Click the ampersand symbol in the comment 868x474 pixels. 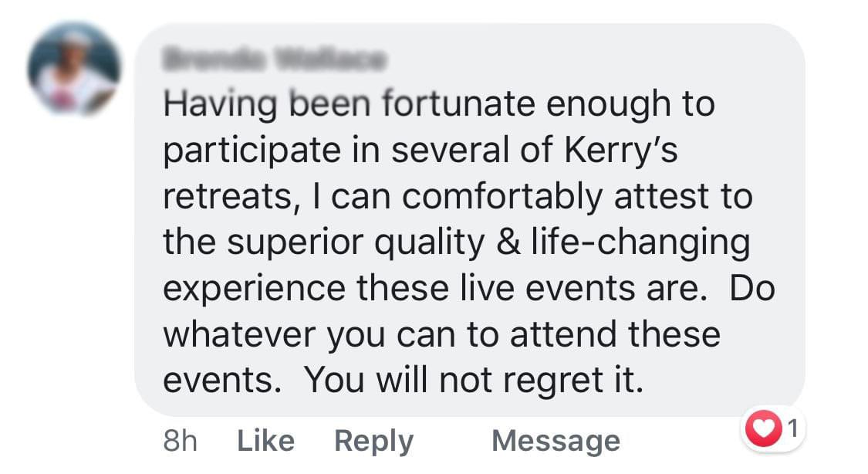[x=508, y=242]
